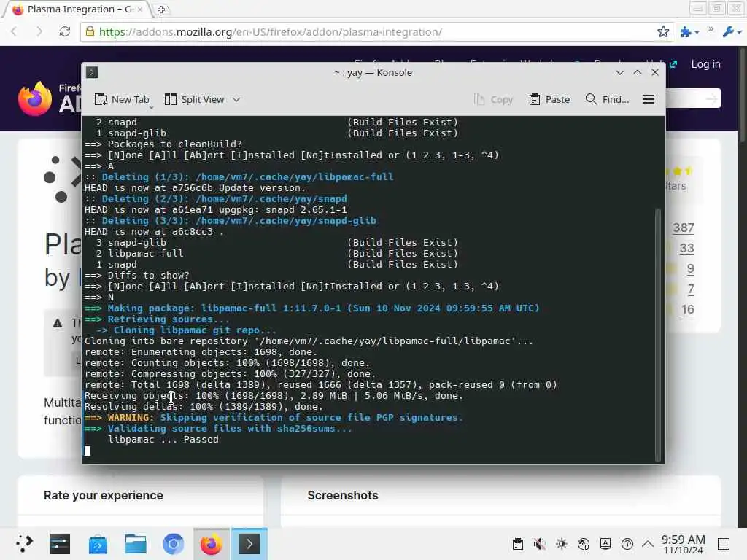Open the network tray icon
Viewport: 747px width, 560px height.
pyautogui.click(x=584, y=544)
